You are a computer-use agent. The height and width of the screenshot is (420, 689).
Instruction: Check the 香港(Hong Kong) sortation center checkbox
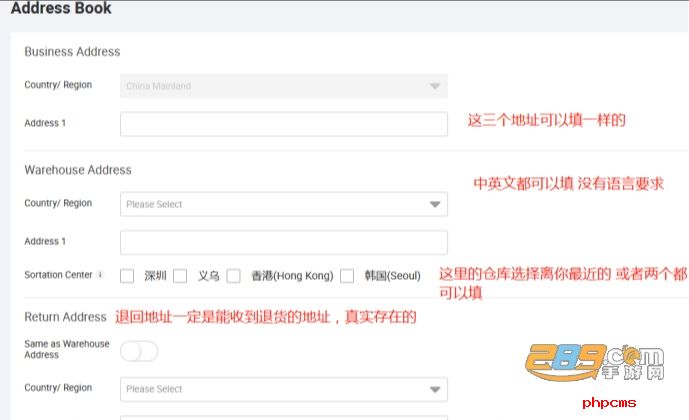pyautogui.click(x=233, y=276)
